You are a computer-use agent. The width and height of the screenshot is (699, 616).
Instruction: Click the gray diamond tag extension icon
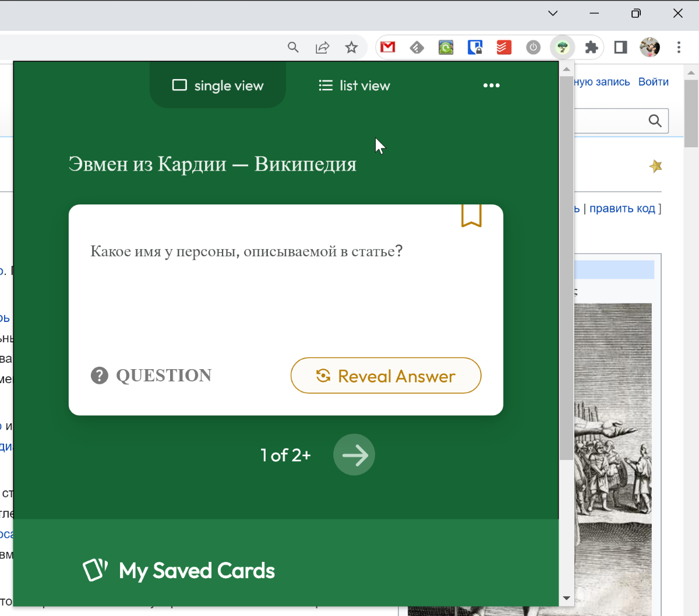[417, 47]
